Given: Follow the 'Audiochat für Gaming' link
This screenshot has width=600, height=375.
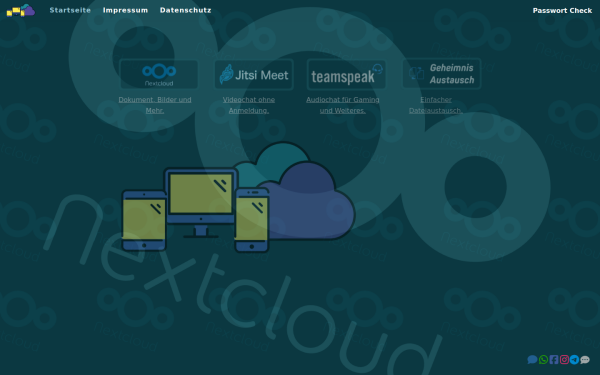Looking at the screenshot, I should point(342,105).
